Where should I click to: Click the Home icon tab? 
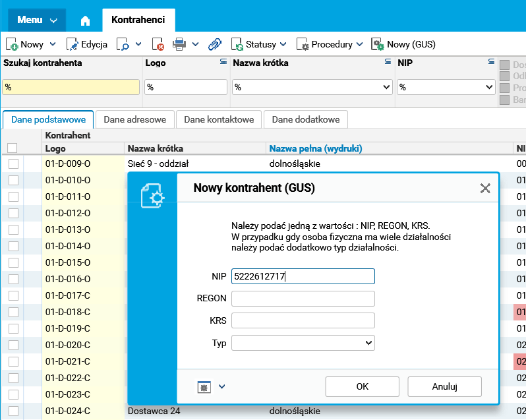(x=85, y=20)
